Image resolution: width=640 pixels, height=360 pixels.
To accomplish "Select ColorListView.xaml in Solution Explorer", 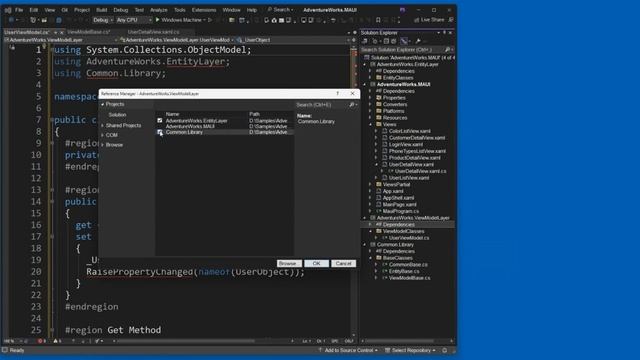I will click(409, 131).
